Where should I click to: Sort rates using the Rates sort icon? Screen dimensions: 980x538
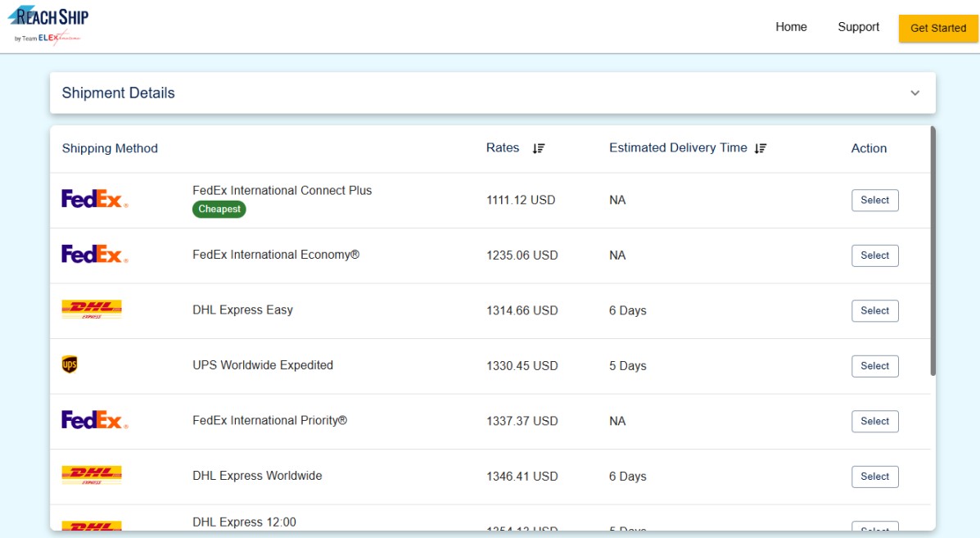coord(539,148)
